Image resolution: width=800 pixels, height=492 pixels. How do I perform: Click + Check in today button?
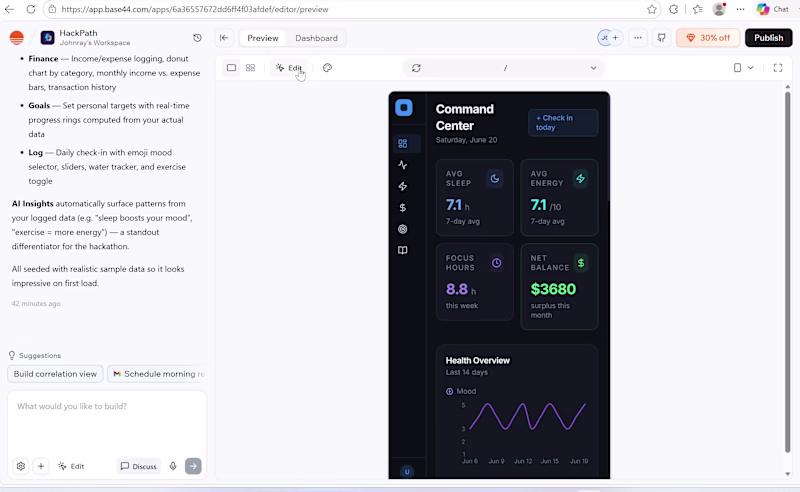pyautogui.click(x=563, y=122)
